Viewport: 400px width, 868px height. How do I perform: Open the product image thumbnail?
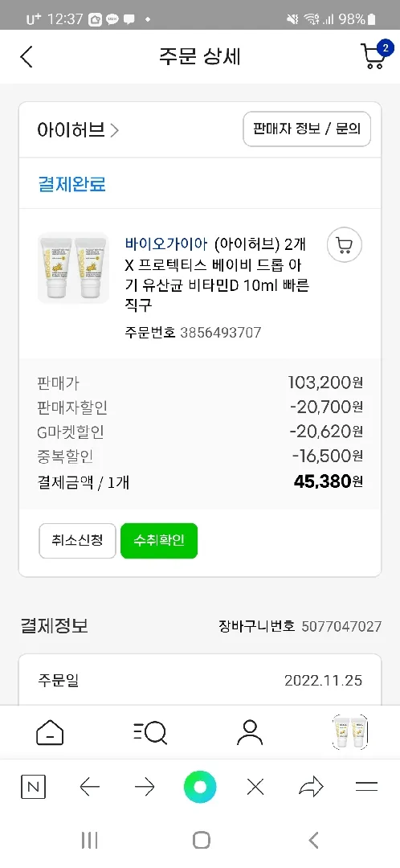(x=73, y=268)
